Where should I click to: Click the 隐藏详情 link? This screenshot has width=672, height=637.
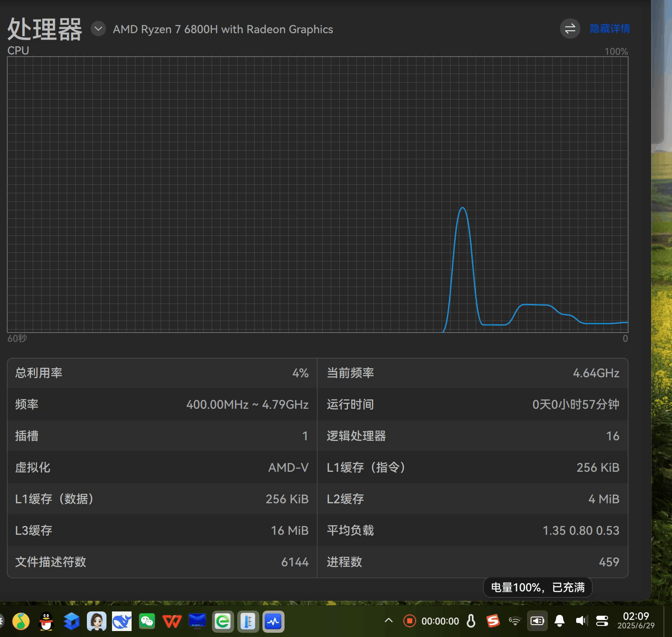tap(610, 29)
